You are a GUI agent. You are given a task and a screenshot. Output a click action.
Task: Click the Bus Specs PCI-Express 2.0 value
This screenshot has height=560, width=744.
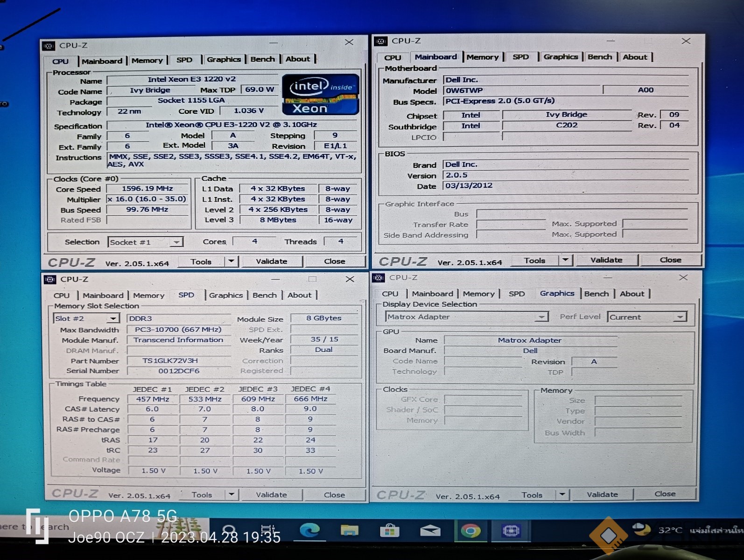565,101
